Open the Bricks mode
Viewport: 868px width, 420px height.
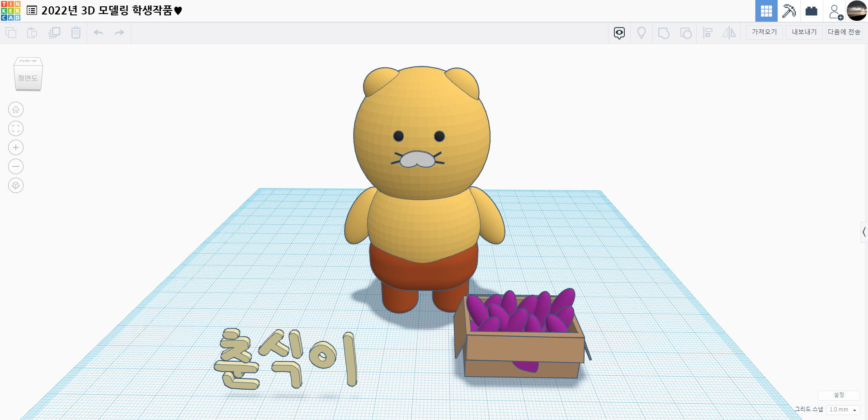click(811, 11)
